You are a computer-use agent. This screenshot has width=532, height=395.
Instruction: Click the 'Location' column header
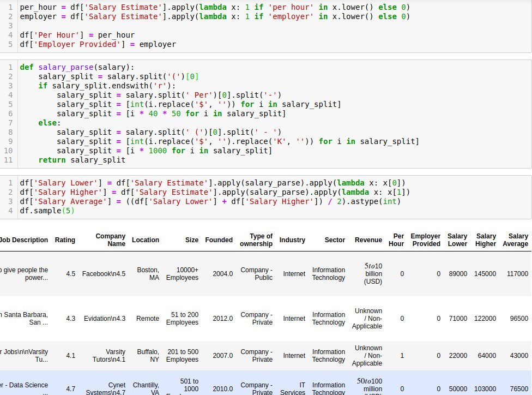[x=145, y=240]
